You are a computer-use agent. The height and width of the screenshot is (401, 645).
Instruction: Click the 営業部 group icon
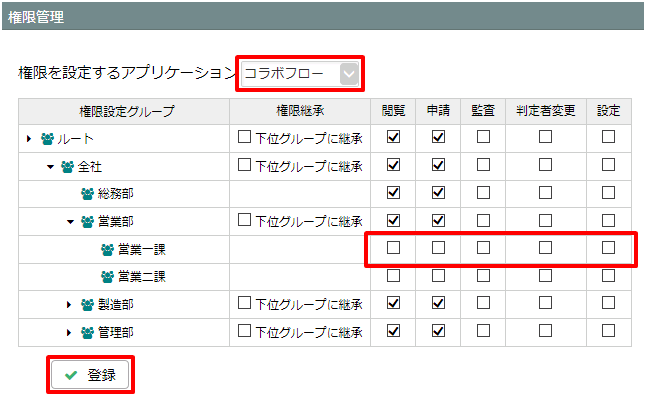coord(87,222)
